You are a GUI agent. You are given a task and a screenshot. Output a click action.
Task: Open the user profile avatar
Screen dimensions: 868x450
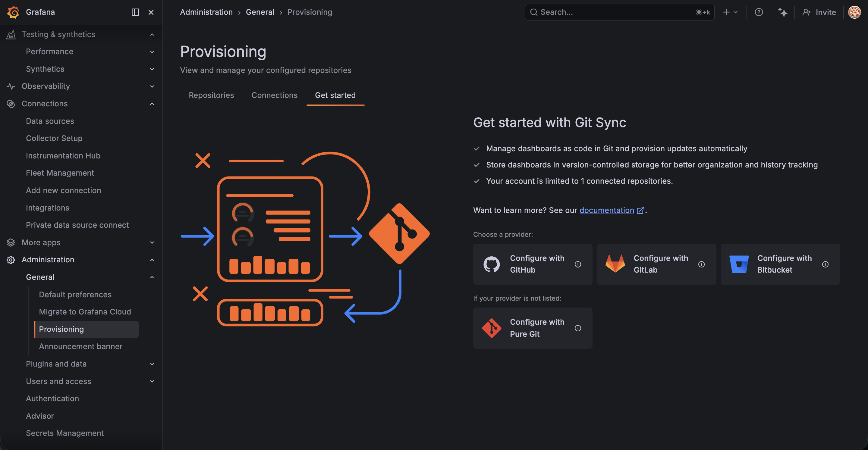click(854, 12)
